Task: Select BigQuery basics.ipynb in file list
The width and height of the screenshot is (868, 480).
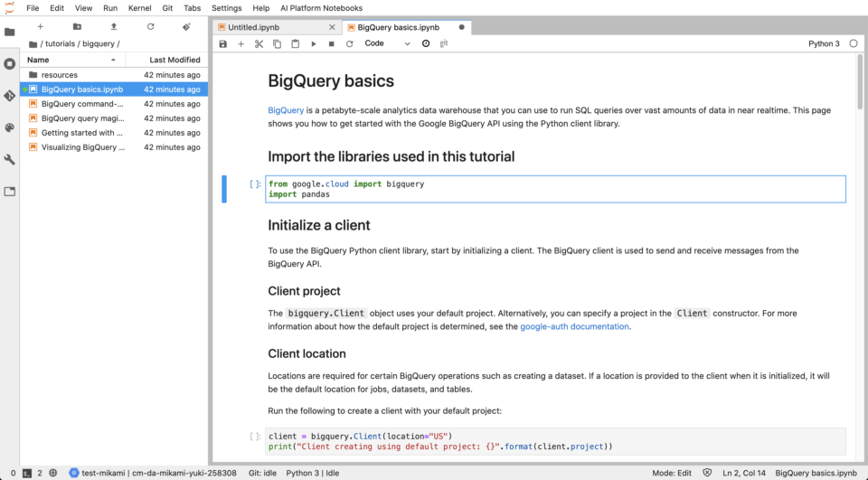Action: pos(114,89)
